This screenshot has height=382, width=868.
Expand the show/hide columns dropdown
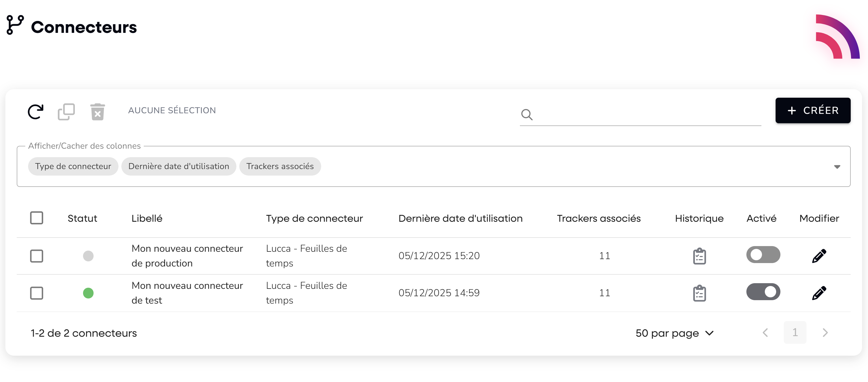click(x=837, y=167)
